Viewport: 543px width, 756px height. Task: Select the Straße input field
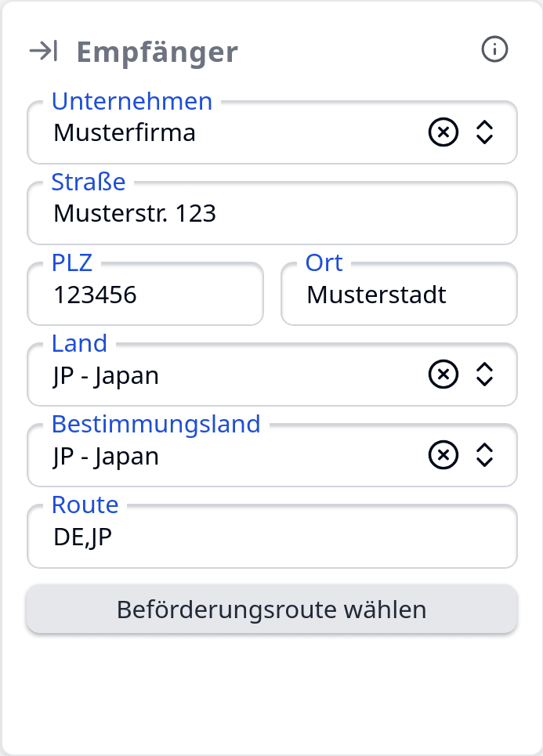coord(235,212)
